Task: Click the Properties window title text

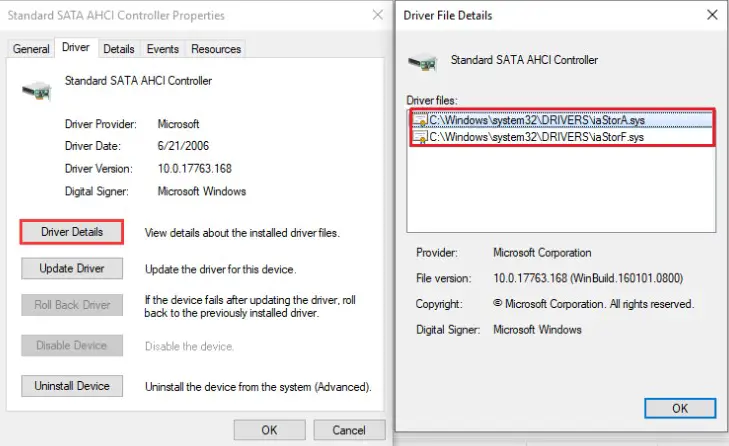Action: coord(116,15)
